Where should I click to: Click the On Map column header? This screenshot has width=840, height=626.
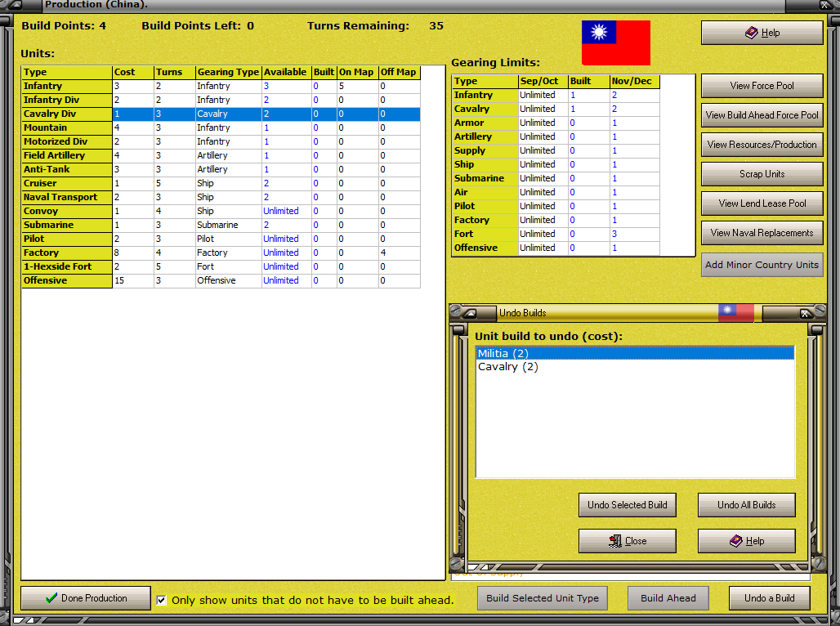click(357, 73)
